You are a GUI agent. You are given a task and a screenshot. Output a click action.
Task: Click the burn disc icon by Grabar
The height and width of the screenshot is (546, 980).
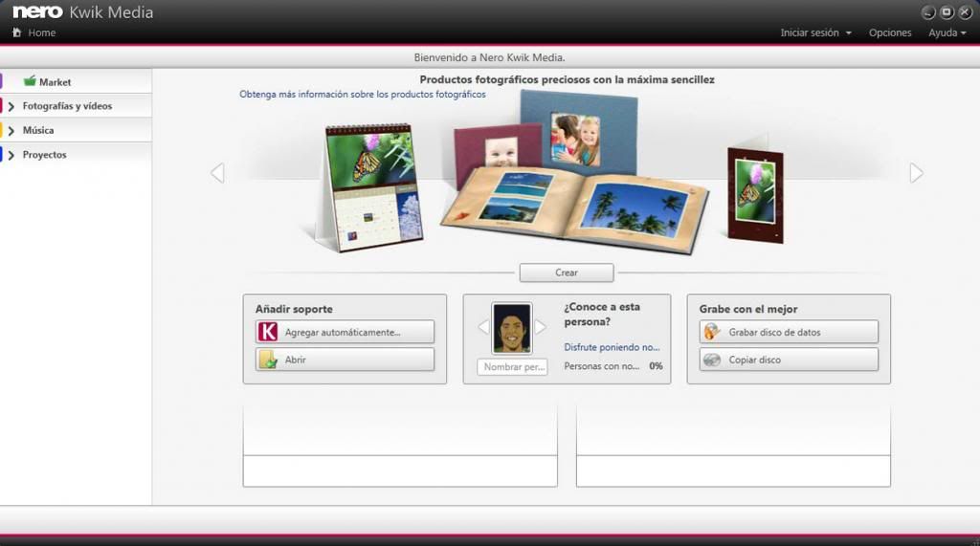712,332
